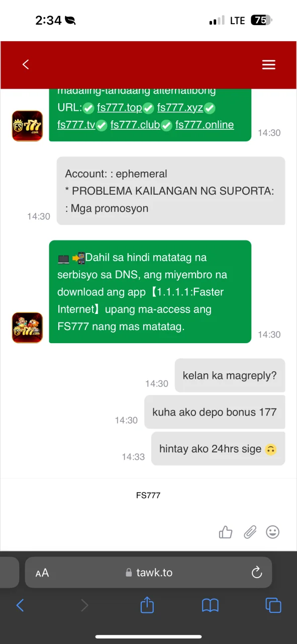This screenshot has width=297, height=644.
Task: Tap the back arrow in red header
Action: [26, 64]
